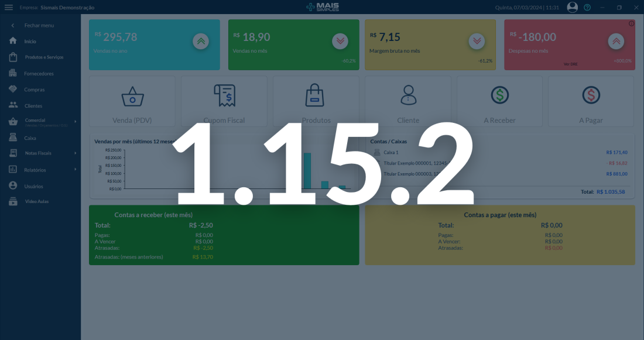This screenshot has height=340, width=644.
Task: Restore the application window size
Action: coord(619,8)
